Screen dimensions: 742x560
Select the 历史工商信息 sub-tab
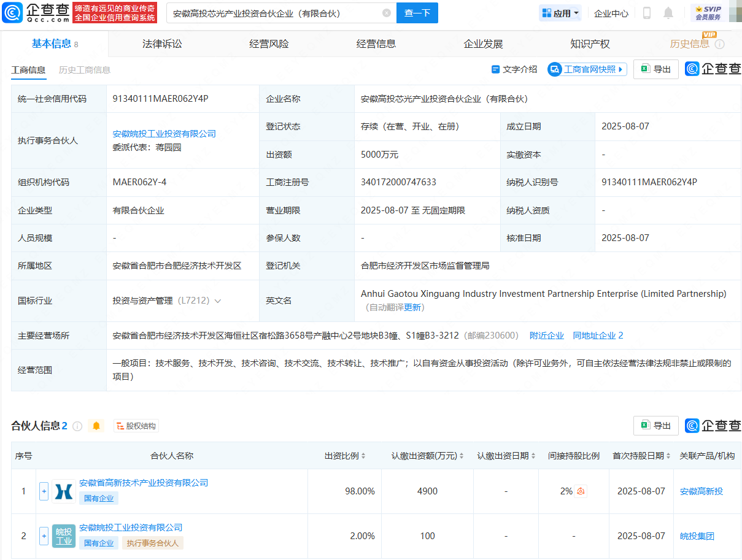[85, 70]
